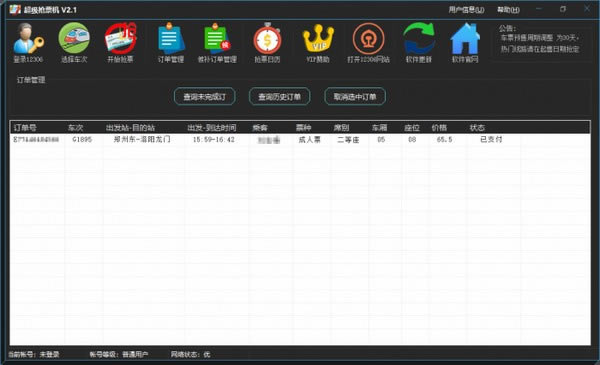Click the 票种 column header
Image resolution: width=600 pixels, height=365 pixels.
coord(303,127)
